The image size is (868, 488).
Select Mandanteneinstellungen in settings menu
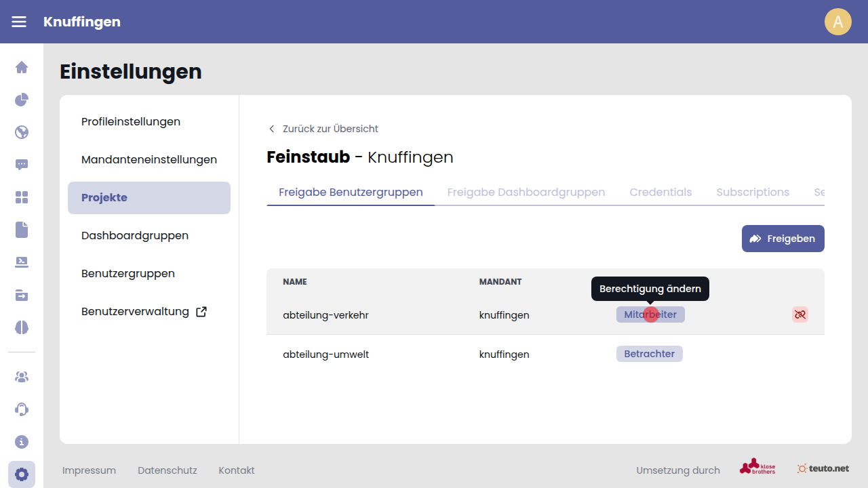click(x=149, y=160)
